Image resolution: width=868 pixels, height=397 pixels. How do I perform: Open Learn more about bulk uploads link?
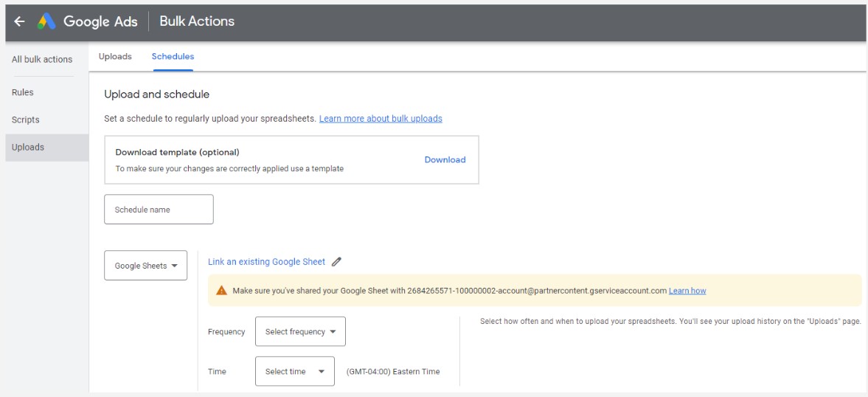click(x=381, y=119)
